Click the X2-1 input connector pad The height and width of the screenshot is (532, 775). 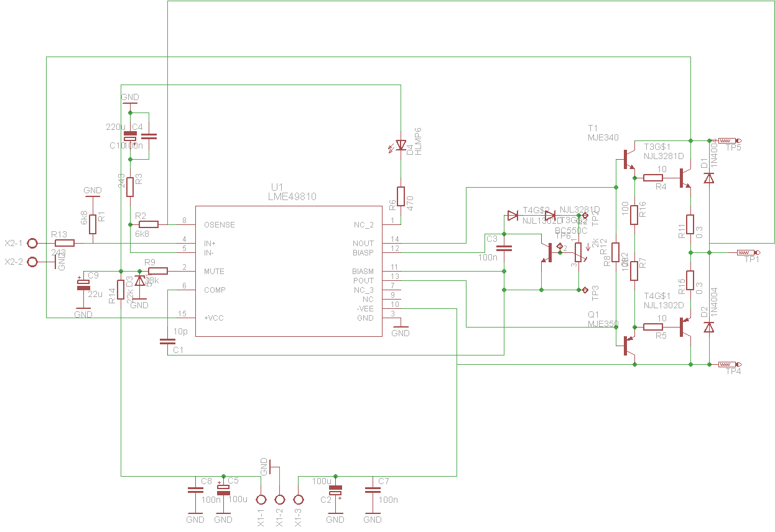tap(32, 243)
